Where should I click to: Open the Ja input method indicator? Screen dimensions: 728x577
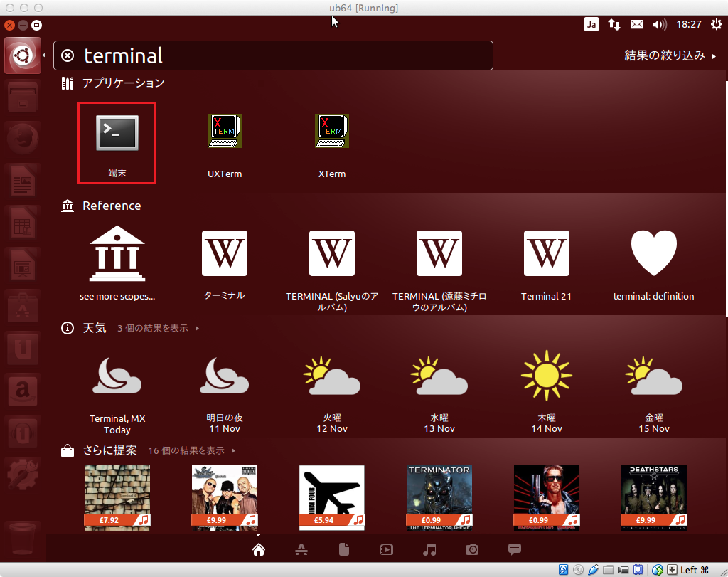591,25
